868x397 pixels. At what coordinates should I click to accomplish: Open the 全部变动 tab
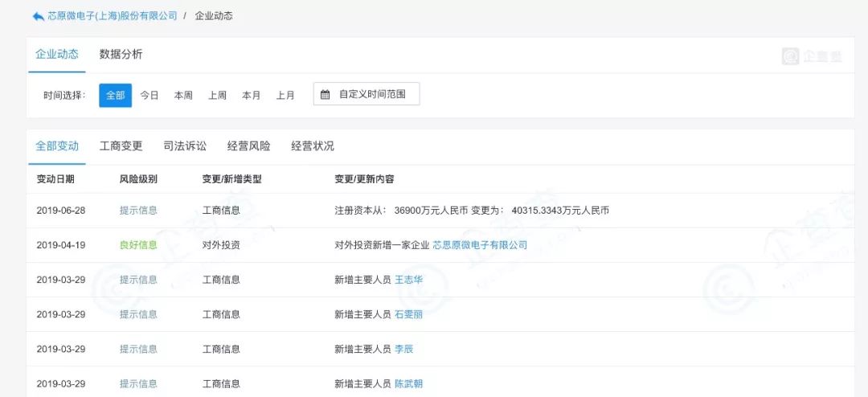tap(57, 146)
